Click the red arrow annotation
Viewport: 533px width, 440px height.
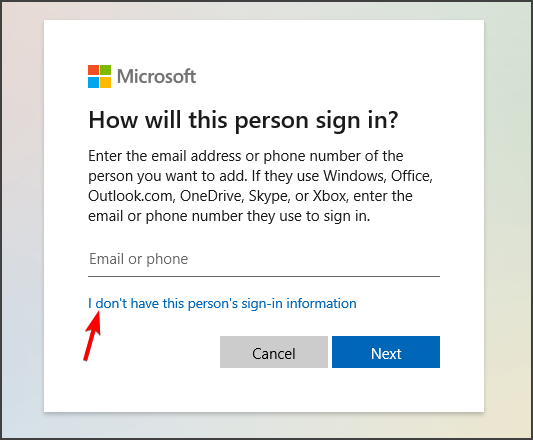tap(92, 335)
